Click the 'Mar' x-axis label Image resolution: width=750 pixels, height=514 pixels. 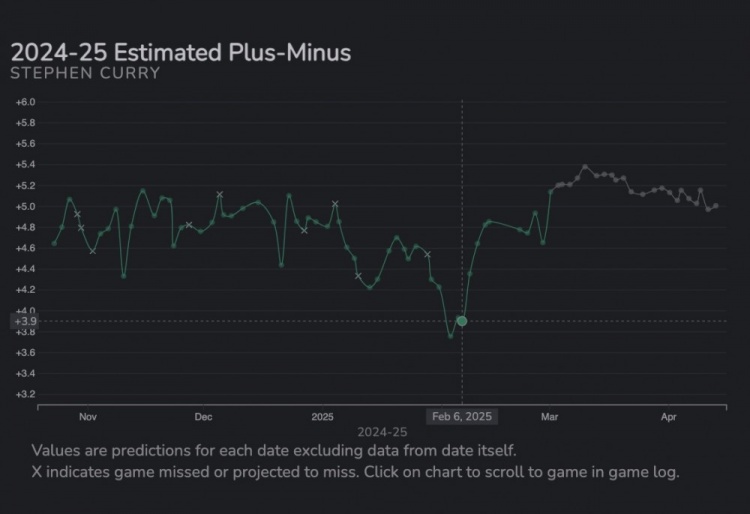coord(548,416)
